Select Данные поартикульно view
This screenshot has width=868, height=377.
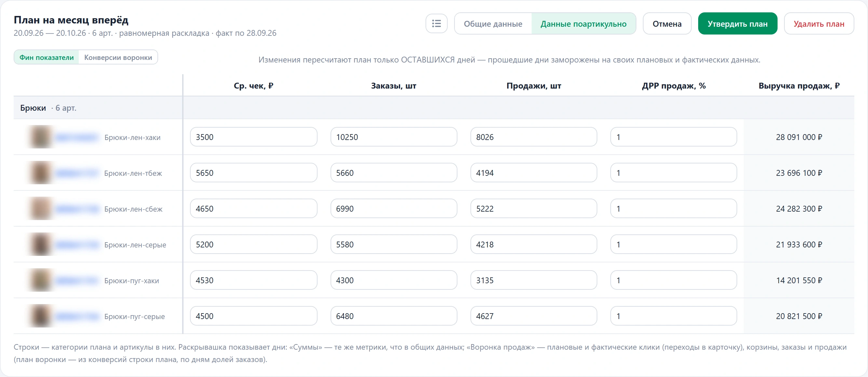pos(583,24)
